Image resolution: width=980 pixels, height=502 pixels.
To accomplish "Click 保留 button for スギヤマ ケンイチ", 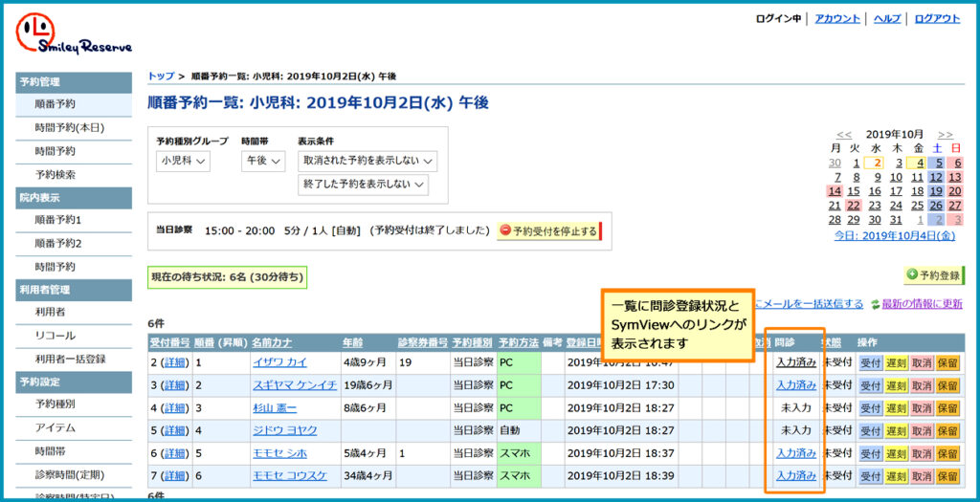I will pos(947,385).
